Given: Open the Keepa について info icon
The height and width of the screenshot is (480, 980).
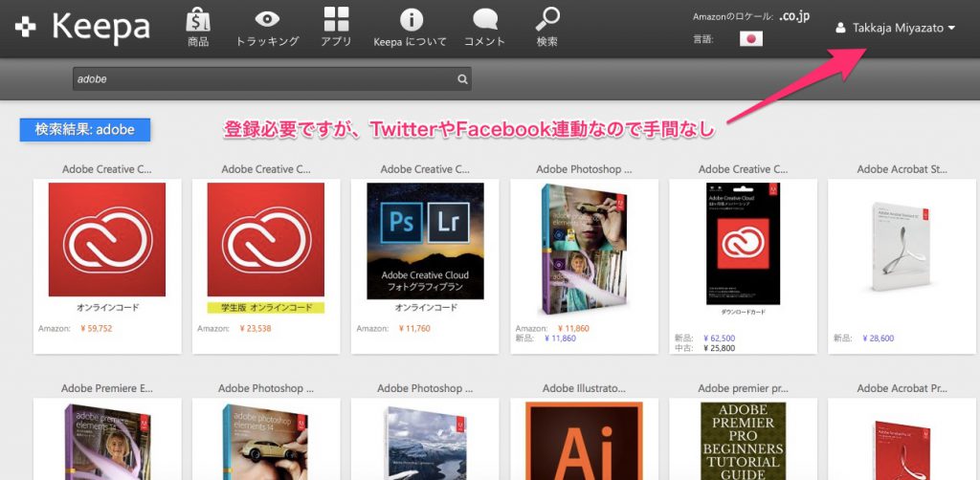Looking at the screenshot, I should coord(411,20).
